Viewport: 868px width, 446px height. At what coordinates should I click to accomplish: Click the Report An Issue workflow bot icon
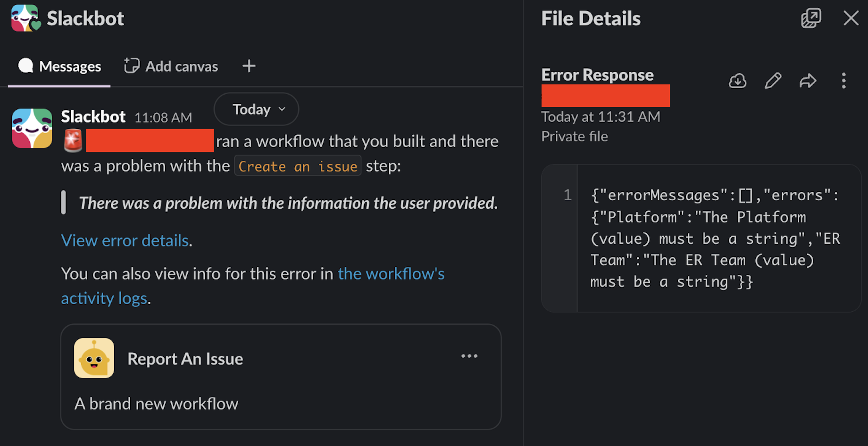pyautogui.click(x=94, y=358)
